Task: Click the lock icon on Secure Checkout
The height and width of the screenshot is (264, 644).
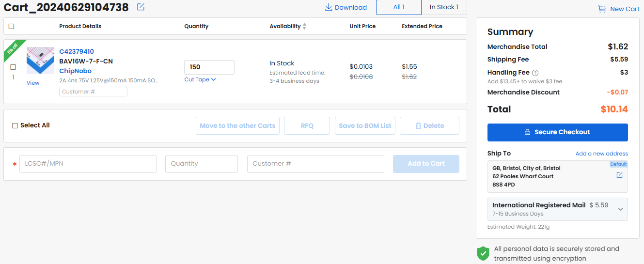Action: [528, 132]
